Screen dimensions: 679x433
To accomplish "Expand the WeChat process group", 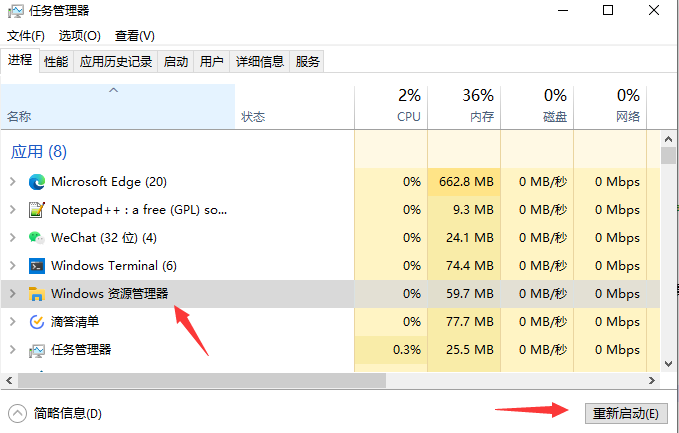I will [12, 238].
